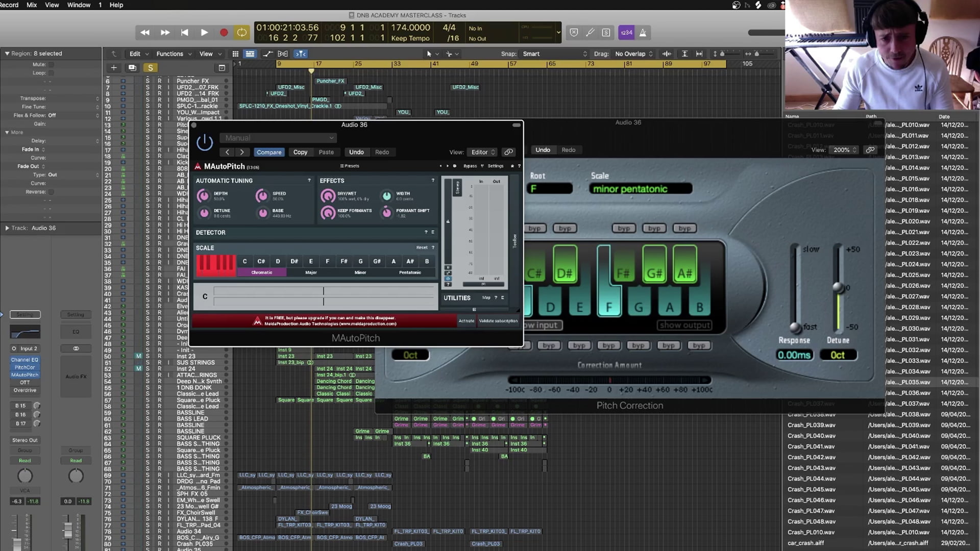The width and height of the screenshot is (980, 551).
Task: Open help for the Automatic Tuning section
Action: tap(309, 181)
